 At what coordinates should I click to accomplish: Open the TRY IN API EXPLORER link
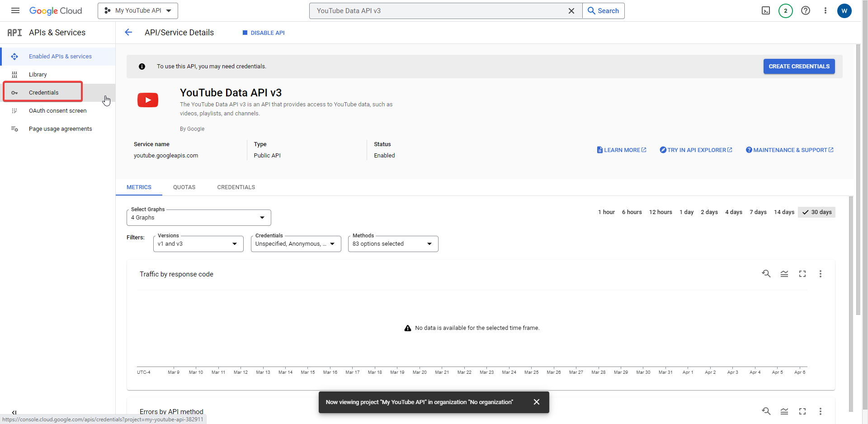click(695, 150)
